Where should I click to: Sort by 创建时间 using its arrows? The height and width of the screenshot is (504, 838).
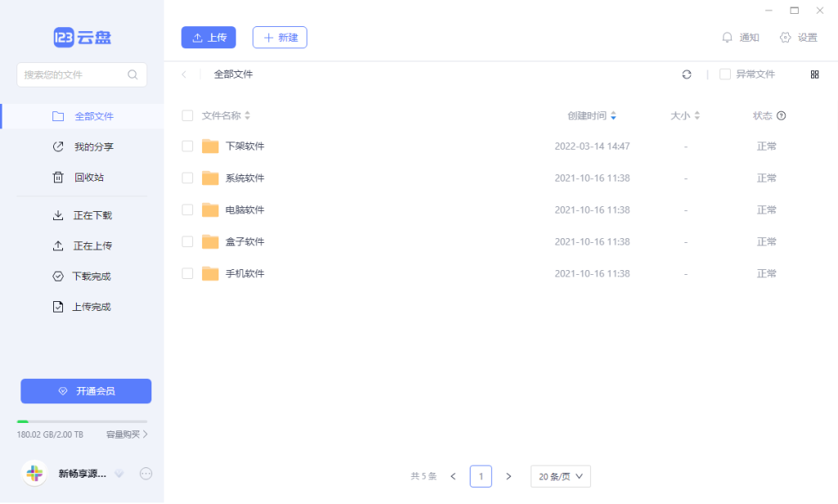point(614,115)
